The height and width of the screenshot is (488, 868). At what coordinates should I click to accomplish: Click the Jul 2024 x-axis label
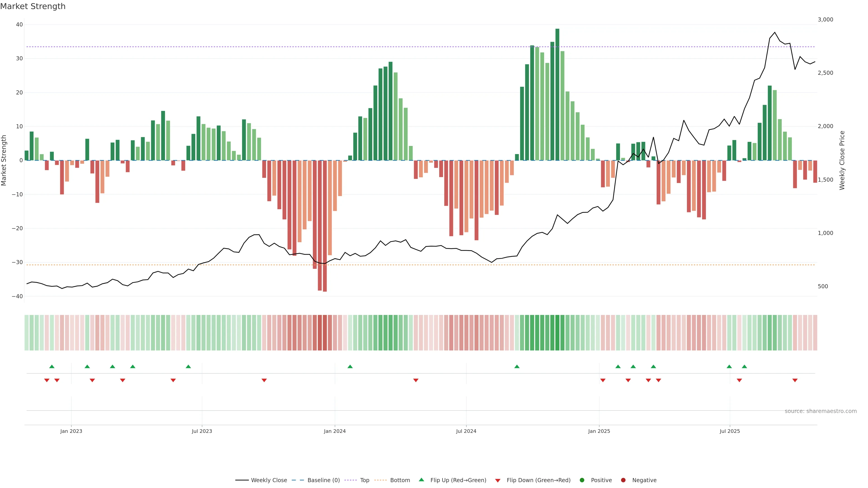click(466, 431)
